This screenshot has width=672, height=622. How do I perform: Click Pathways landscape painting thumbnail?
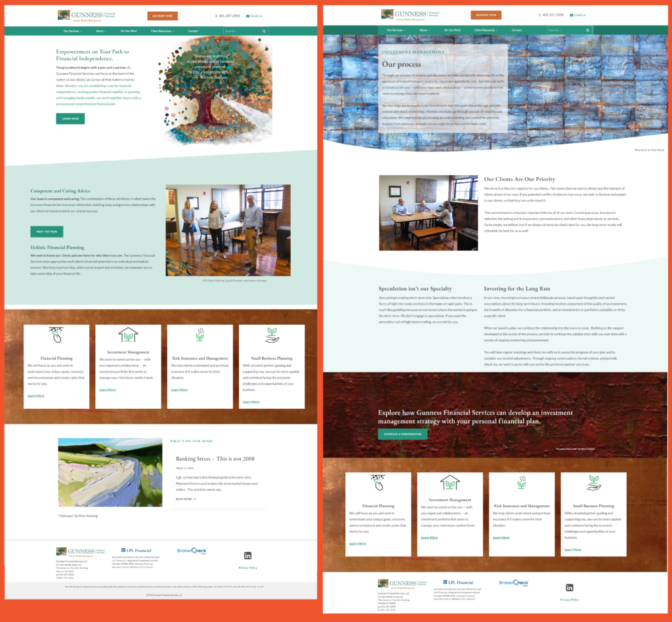(x=110, y=472)
